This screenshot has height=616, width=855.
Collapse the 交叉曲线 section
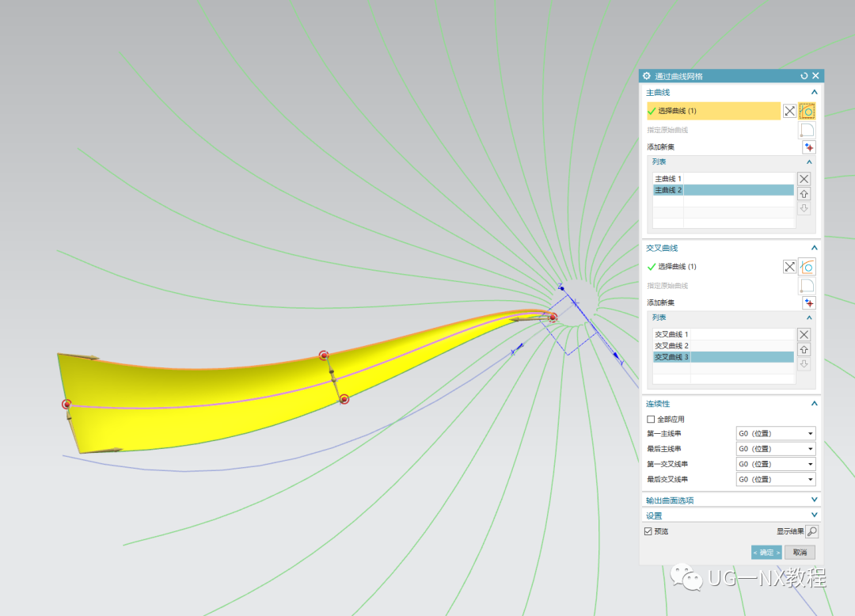814,248
